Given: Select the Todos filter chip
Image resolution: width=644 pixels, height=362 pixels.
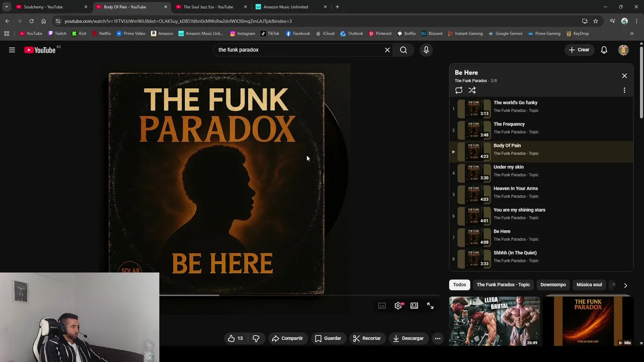Looking at the screenshot, I should (459, 285).
